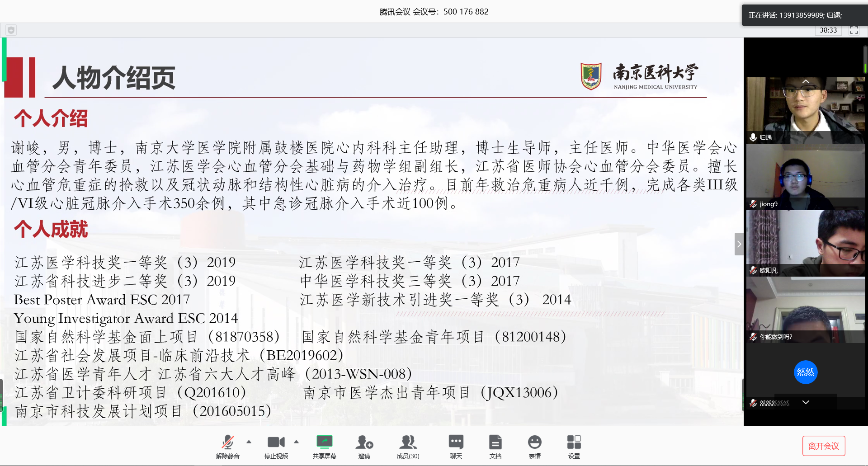Collapse video sidebar with side arrow
The height and width of the screenshot is (466, 868).
pyautogui.click(x=739, y=244)
